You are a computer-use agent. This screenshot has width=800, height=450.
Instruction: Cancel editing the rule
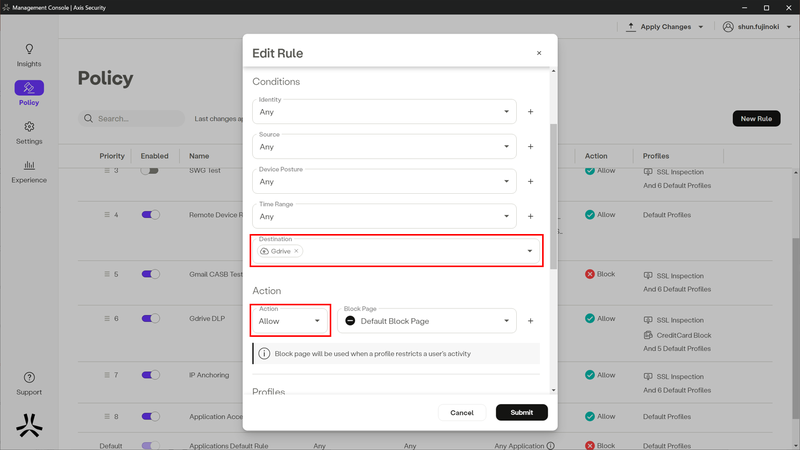click(x=462, y=412)
